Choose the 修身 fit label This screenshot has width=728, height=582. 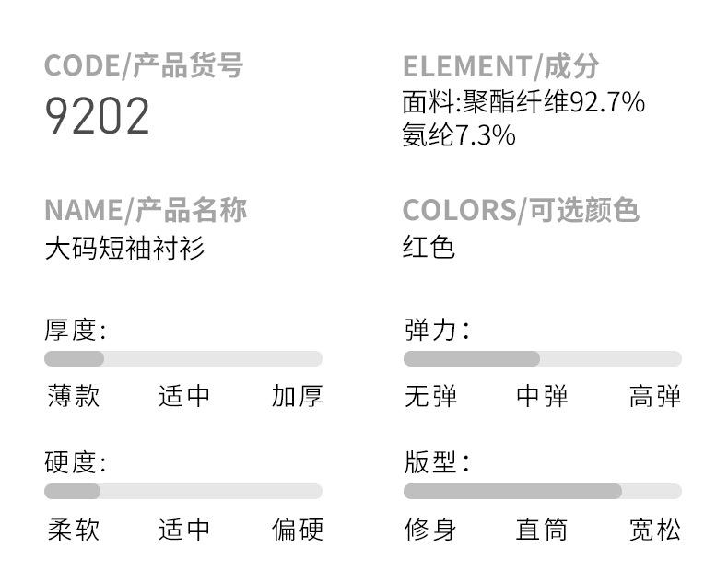[430, 530]
